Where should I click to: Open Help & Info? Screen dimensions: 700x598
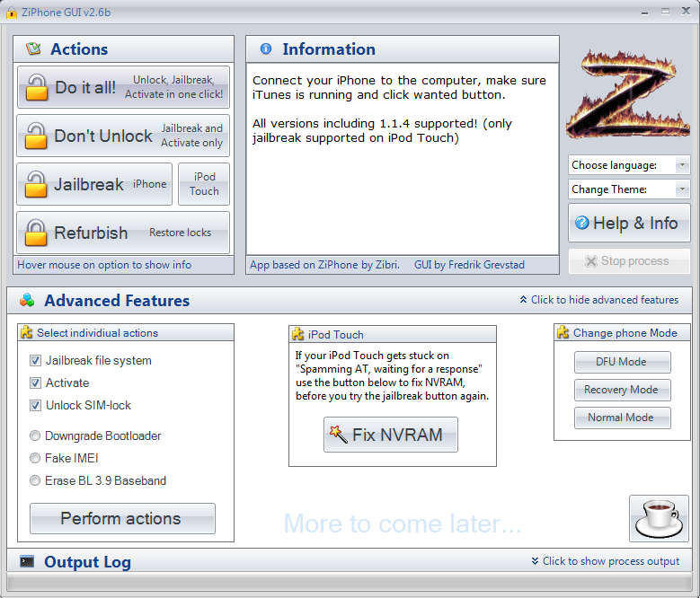tap(629, 223)
